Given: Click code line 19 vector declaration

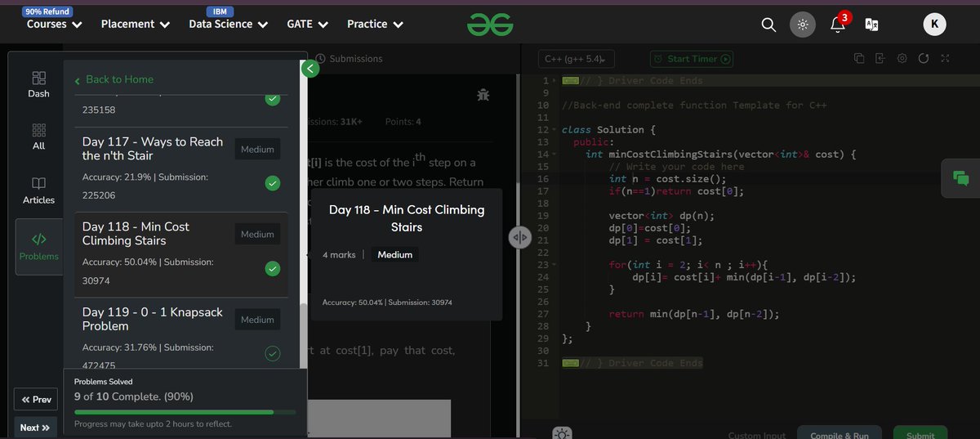Looking at the screenshot, I should pos(661,216).
